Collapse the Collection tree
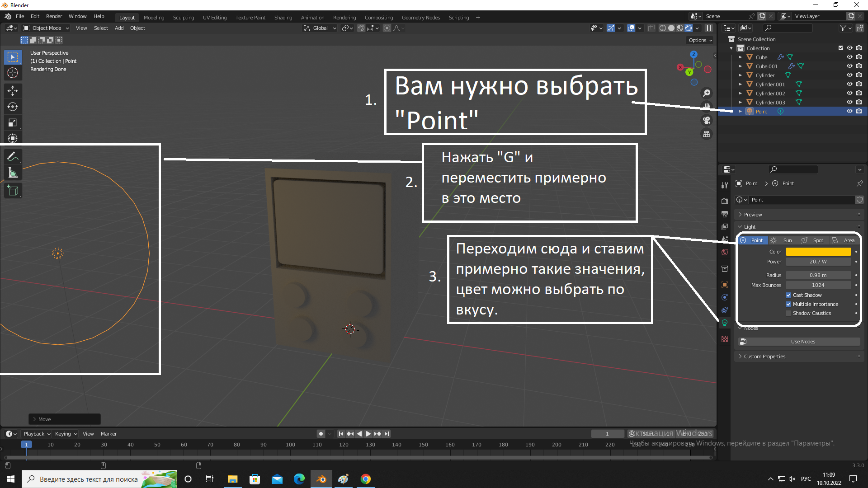 [731, 48]
